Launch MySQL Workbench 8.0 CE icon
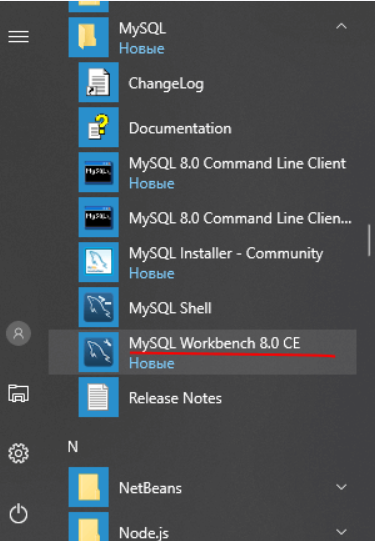Viewport: 375px width, 541px height. point(99,352)
